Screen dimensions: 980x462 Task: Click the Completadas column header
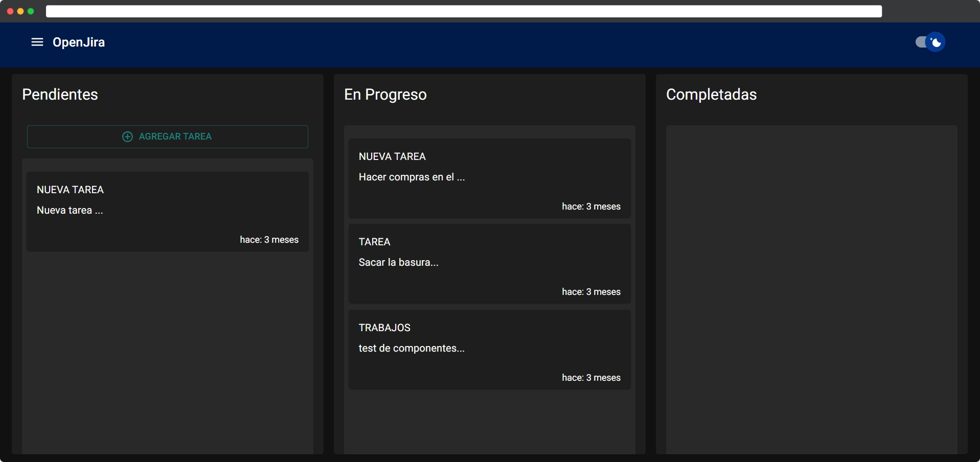pyautogui.click(x=712, y=95)
